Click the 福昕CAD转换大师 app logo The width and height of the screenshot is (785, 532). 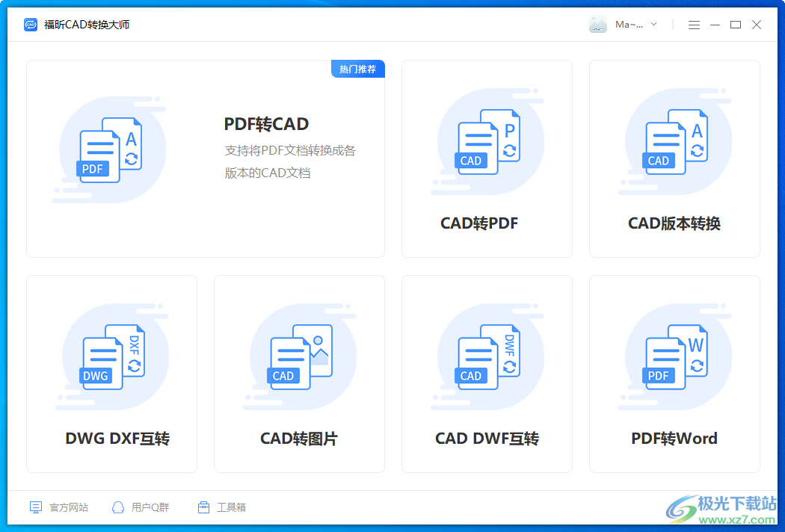coord(30,24)
